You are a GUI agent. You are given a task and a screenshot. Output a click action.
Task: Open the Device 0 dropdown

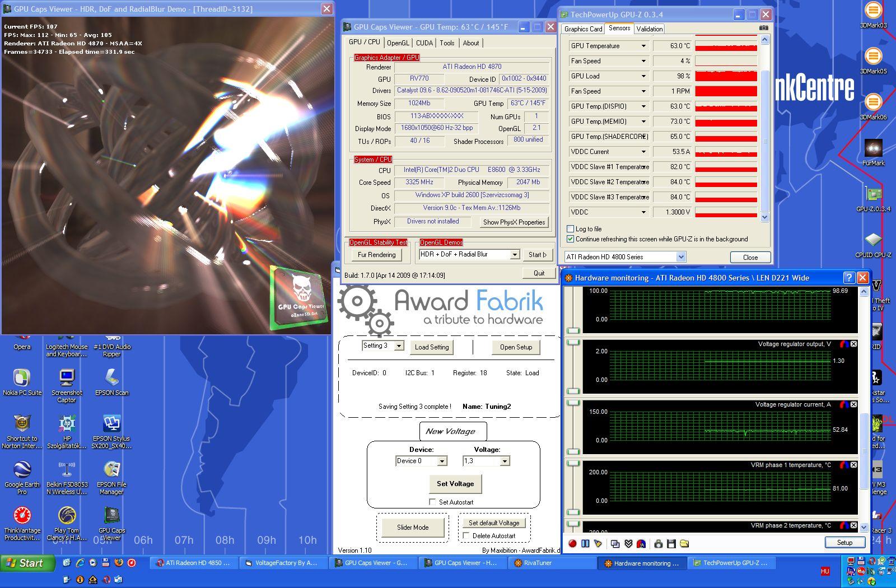coord(442,461)
